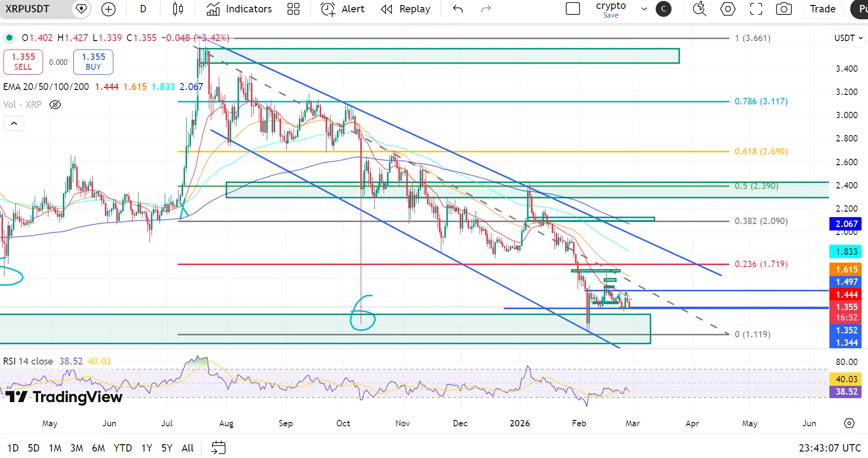This screenshot has height=458, width=868.
Task: Show All available data range
Action: (188, 448)
